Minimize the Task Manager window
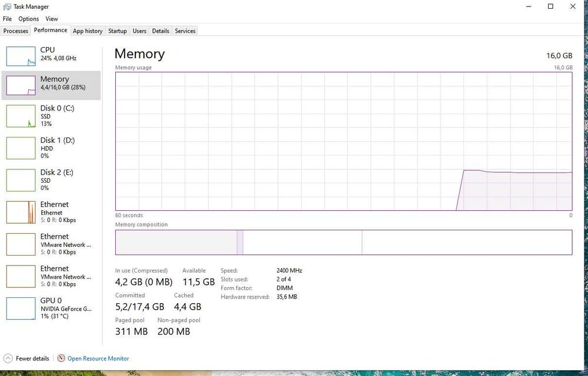Image resolution: width=588 pixels, height=376 pixels. pyautogui.click(x=529, y=6)
